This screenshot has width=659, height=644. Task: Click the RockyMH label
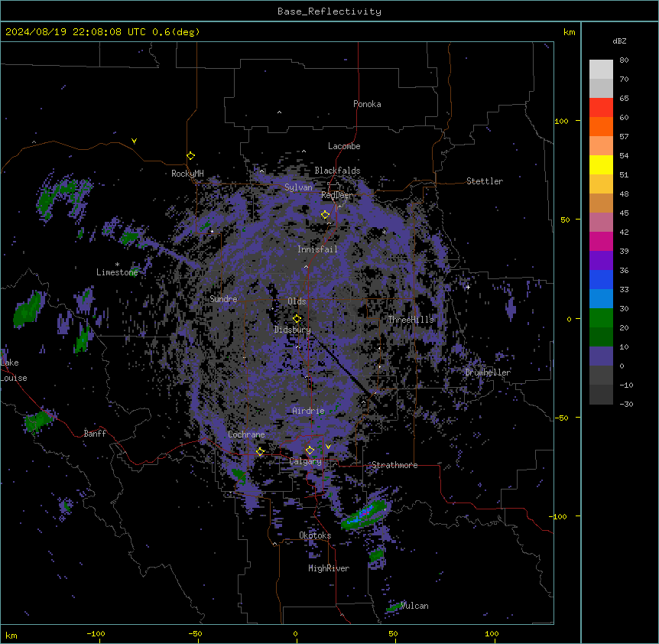[x=187, y=174]
